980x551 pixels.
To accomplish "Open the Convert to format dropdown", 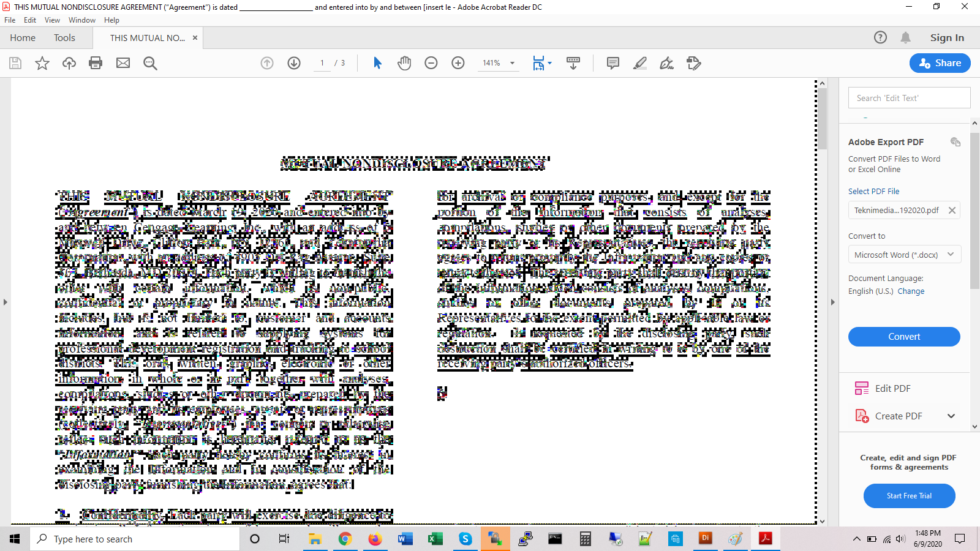I will pos(904,254).
